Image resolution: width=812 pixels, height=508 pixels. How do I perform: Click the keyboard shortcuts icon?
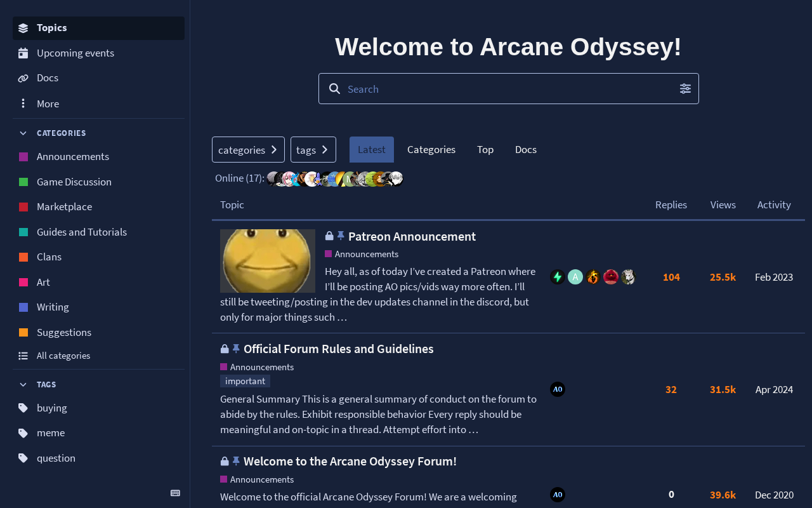(x=175, y=493)
